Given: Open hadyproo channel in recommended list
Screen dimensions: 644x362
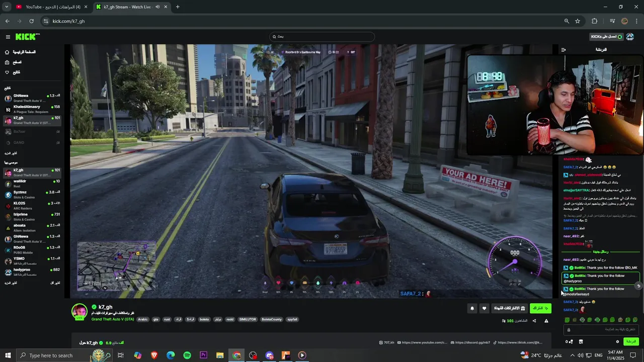Looking at the screenshot, I should [x=32, y=272].
